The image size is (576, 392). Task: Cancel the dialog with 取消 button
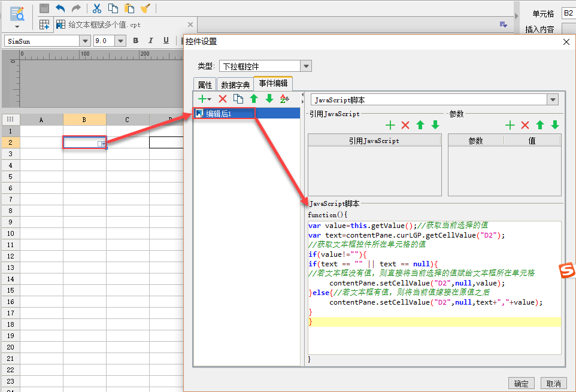click(554, 383)
